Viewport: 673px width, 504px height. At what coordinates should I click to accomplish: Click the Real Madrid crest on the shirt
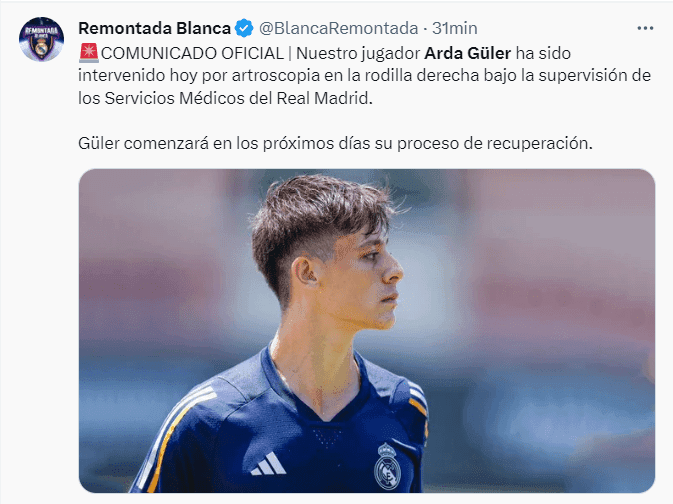click(x=387, y=466)
